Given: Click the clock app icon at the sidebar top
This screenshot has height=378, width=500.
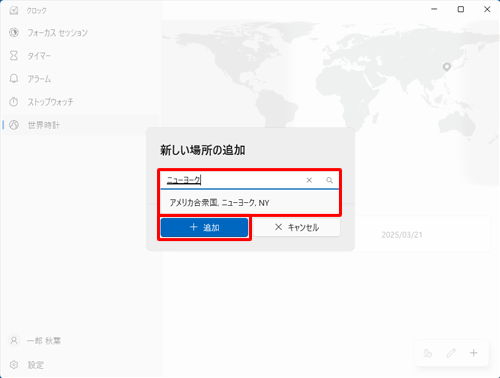Looking at the screenshot, I should [14, 10].
